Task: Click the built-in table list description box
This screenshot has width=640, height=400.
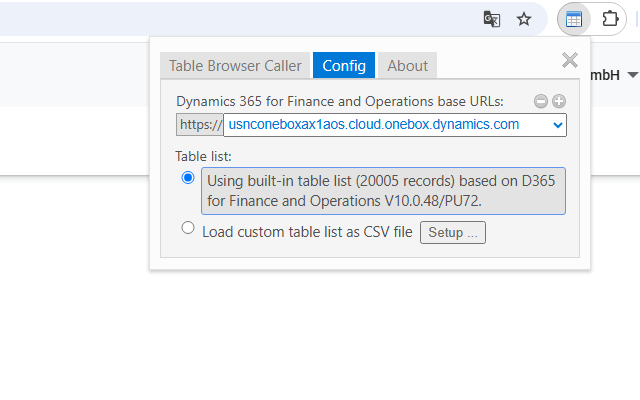Action: point(383,191)
